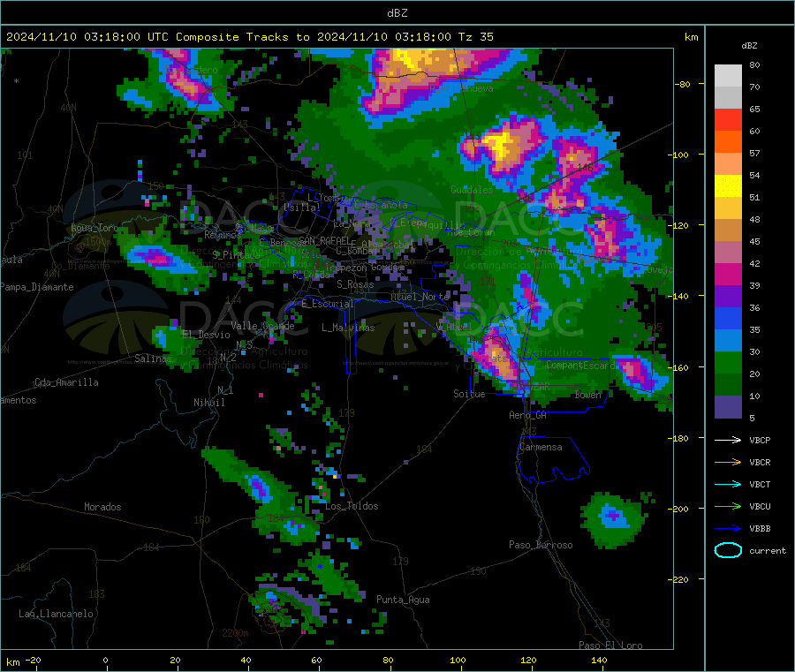Click the 'Carmensa' place label
The image size is (795, 672).
click(541, 447)
